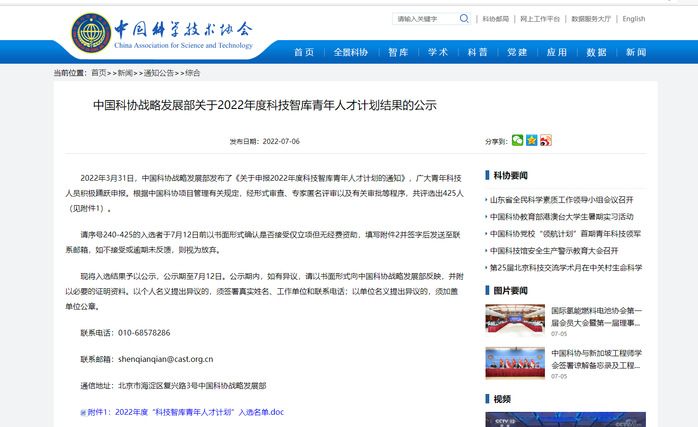Click the 综合 breadcrumb link

(192, 73)
